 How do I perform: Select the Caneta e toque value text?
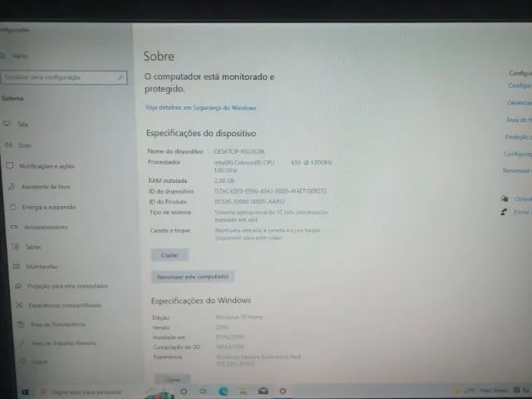268,234
